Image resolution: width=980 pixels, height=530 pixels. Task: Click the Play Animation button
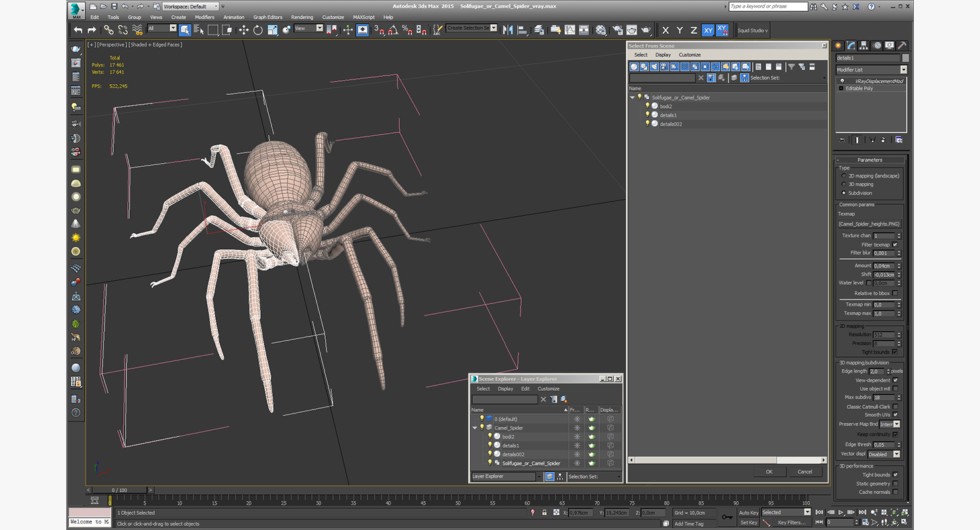pos(841,512)
